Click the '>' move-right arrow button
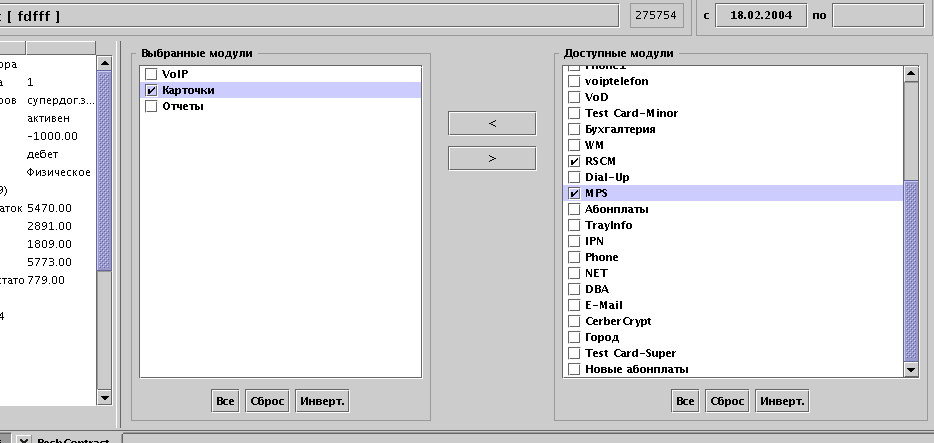 [x=492, y=158]
